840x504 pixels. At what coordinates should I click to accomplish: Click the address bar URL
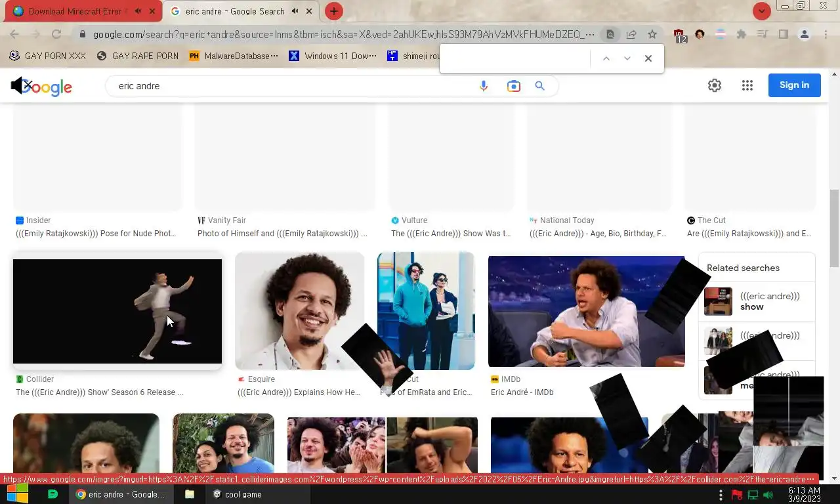[x=343, y=34]
